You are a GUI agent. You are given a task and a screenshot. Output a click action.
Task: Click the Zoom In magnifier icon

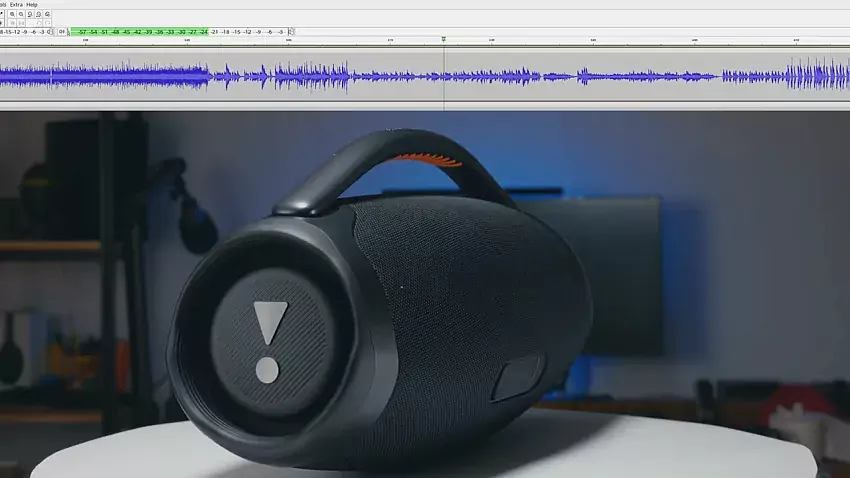coord(12,14)
